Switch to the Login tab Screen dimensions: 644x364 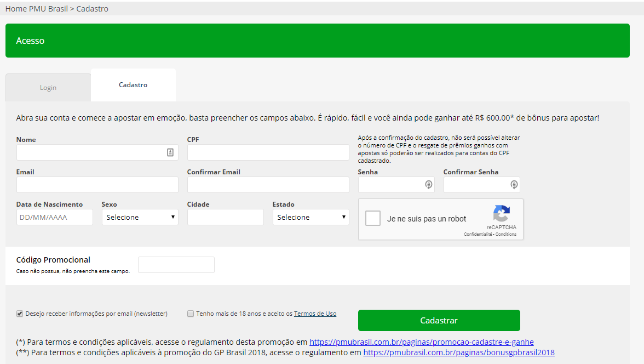pyautogui.click(x=48, y=88)
